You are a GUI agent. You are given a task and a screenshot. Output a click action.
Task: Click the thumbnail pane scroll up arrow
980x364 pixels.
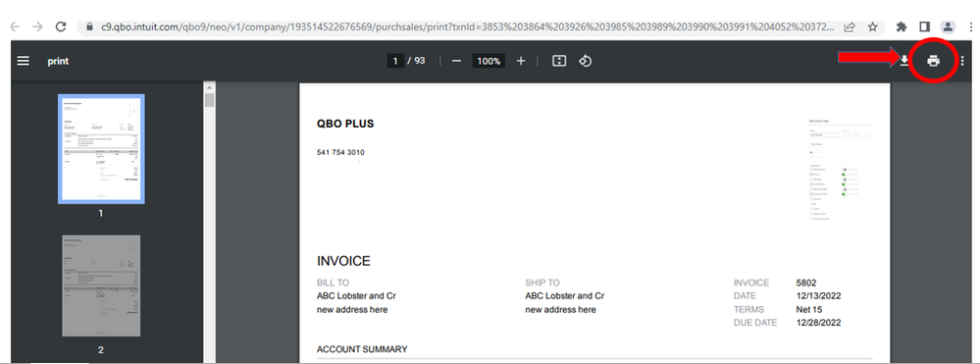[x=209, y=87]
